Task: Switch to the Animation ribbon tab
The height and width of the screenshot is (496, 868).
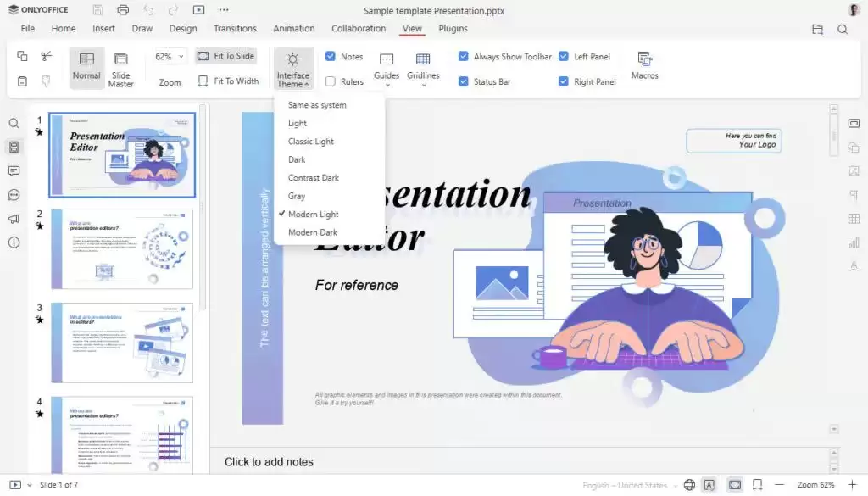Action: tap(294, 28)
